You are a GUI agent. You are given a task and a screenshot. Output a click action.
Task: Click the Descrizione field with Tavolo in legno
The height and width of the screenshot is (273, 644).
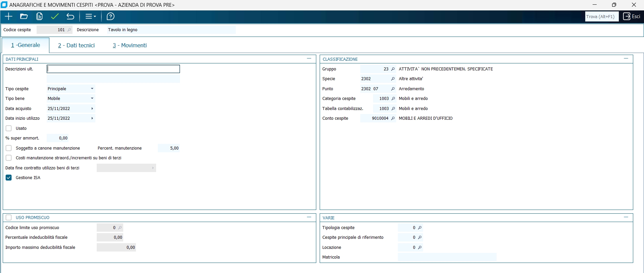pos(171,30)
